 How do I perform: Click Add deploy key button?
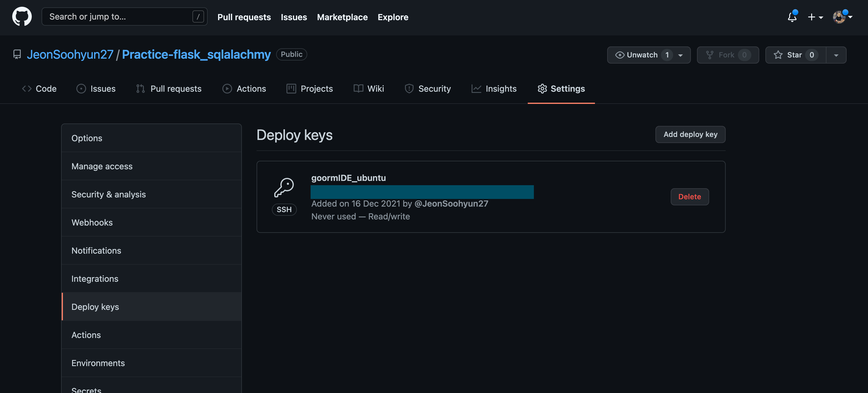(690, 134)
